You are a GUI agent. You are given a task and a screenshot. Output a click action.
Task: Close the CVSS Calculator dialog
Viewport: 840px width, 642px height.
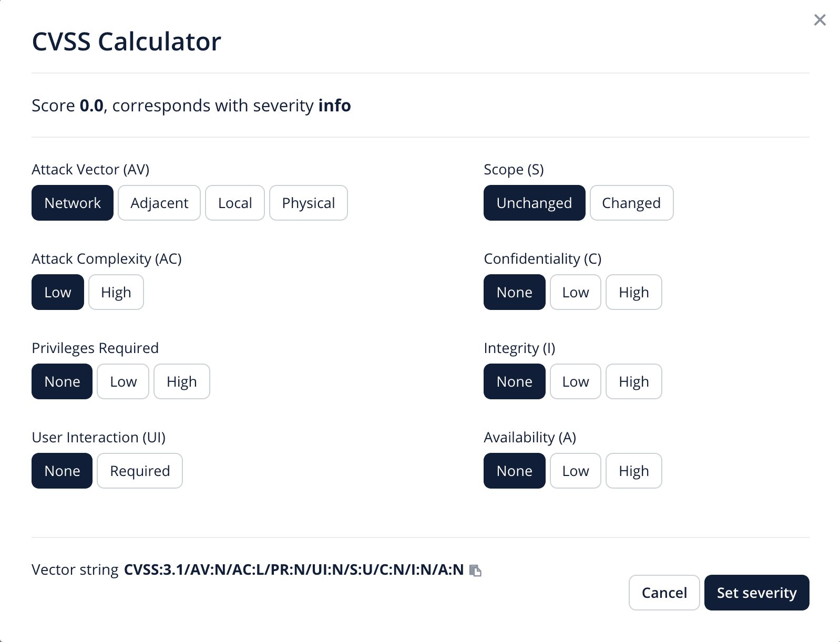point(819,20)
